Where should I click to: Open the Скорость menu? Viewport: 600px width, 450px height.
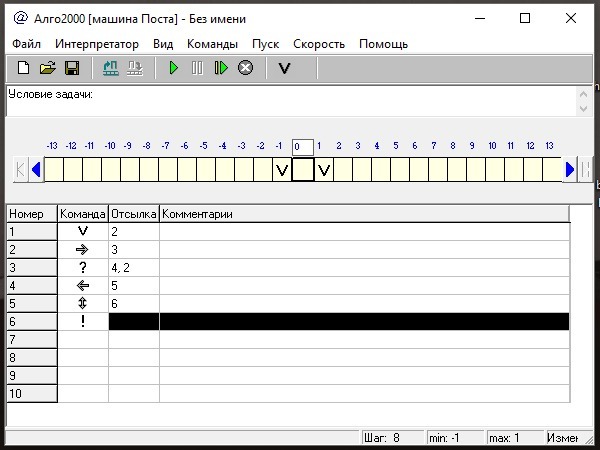click(x=319, y=44)
